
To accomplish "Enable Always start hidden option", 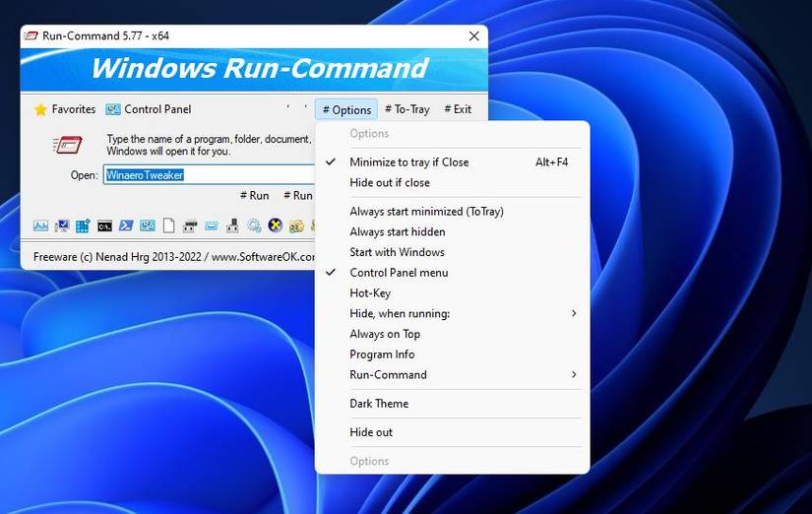I will (x=452, y=231).
